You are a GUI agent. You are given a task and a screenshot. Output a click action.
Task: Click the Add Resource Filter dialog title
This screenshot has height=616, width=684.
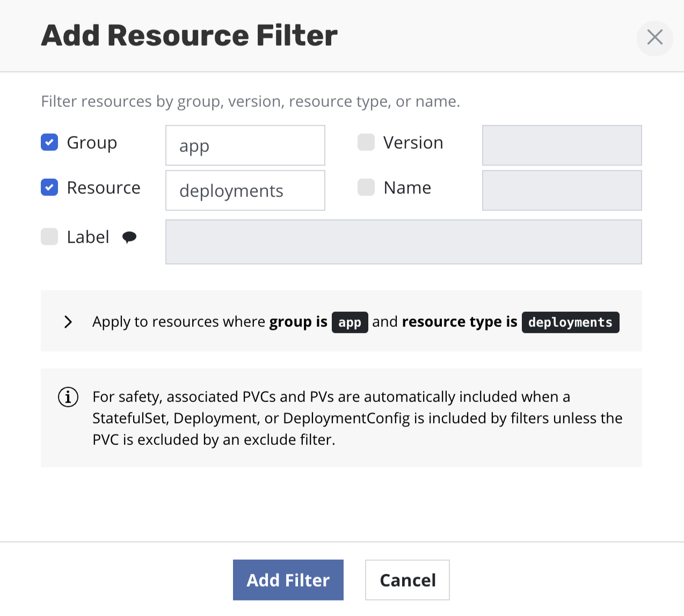189,35
